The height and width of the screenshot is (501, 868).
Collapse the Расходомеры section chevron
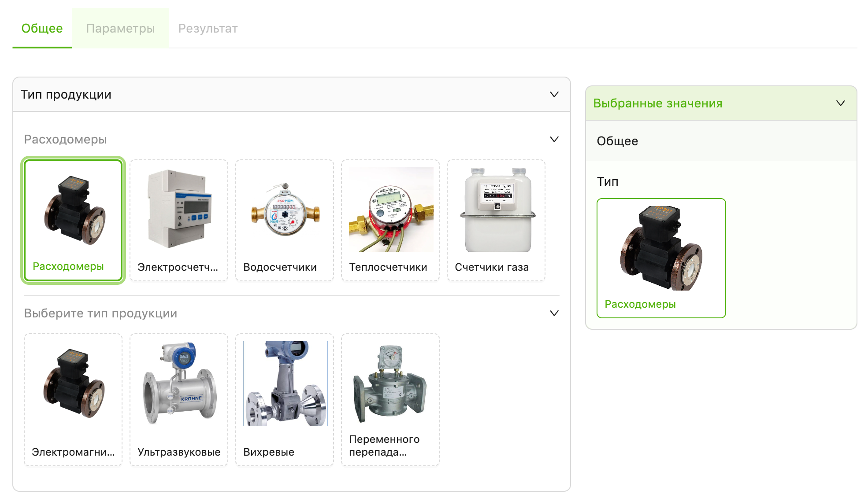pos(554,140)
